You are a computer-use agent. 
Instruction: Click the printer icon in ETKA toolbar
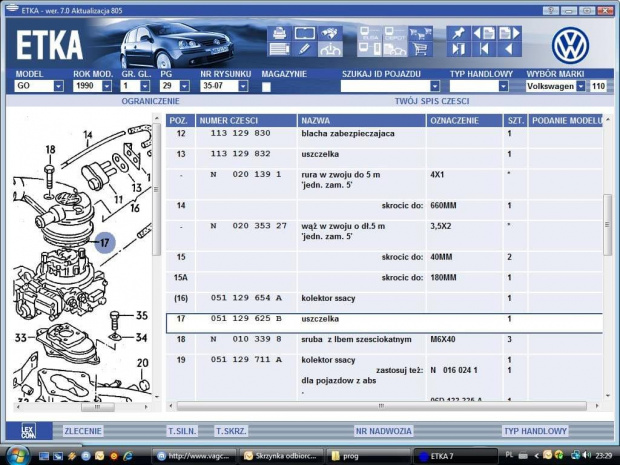point(280,33)
